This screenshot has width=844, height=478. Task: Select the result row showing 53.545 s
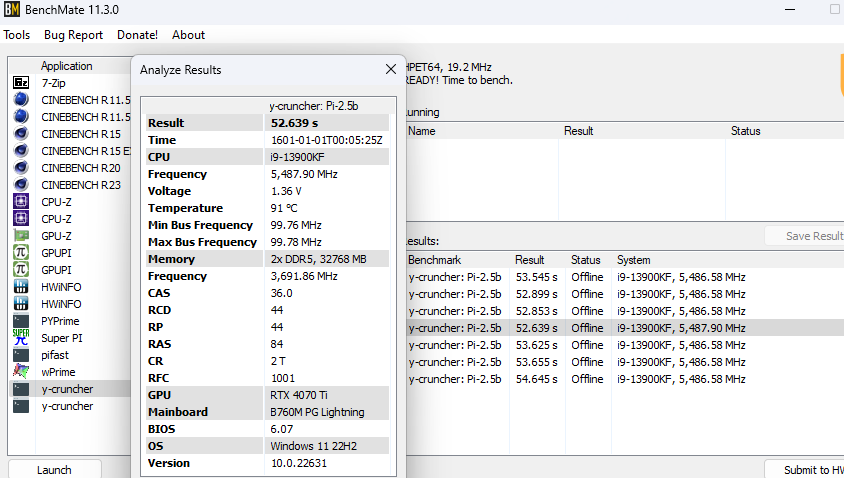click(x=624, y=277)
